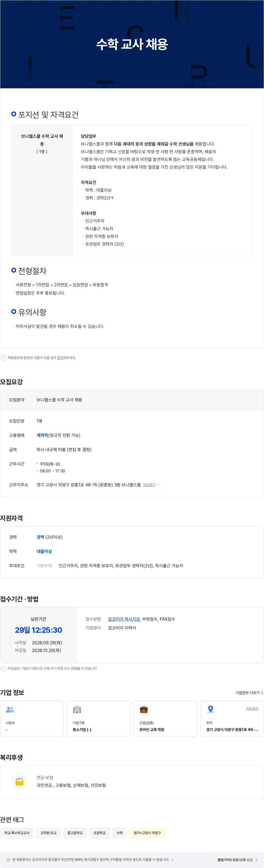Click 잡코리아 이력서 application form text
Image resolution: width=264 pixels, height=868 pixels.
pyautogui.click(x=122, y=628)
